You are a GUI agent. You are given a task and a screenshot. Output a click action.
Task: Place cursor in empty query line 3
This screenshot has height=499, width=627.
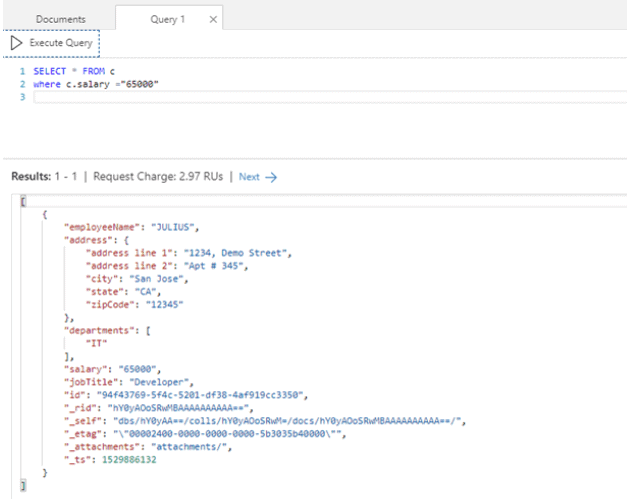pos(330,97)
